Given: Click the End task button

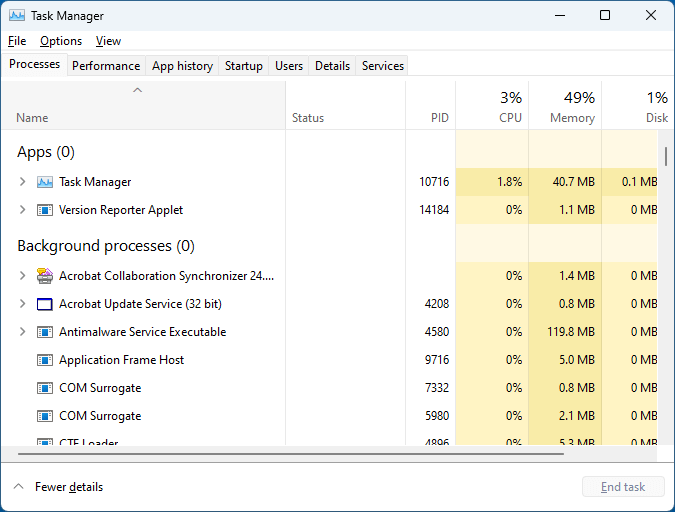Looking at the screenshot, I should (x=623, y=487).
